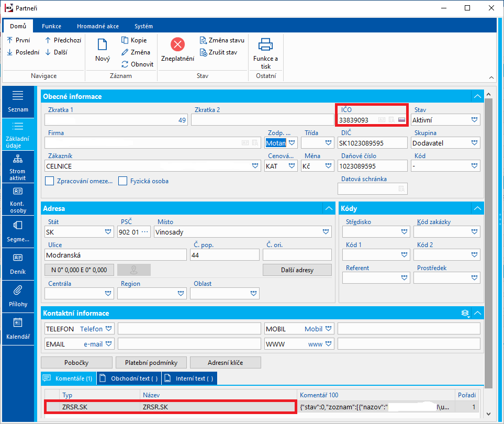Screen dimensions: 504x424
Task: Select Obchodní text tab
Action: tap(129, 378)
